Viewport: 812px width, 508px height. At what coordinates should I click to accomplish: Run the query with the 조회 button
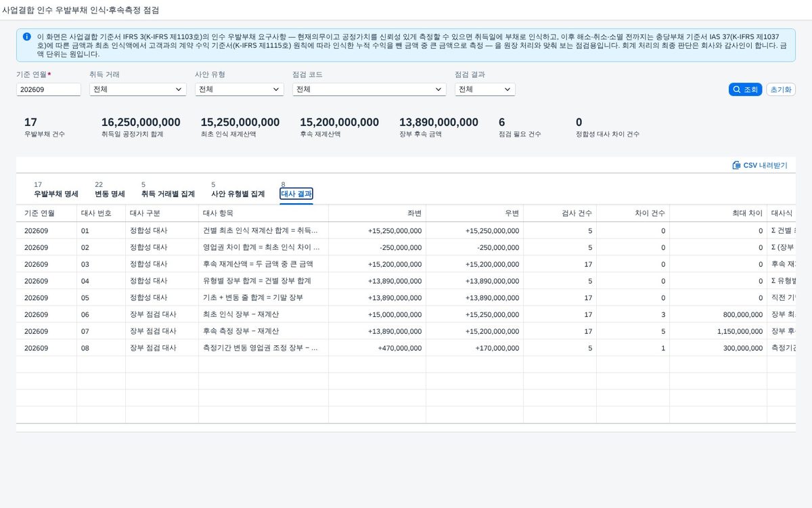pos(746,89)
